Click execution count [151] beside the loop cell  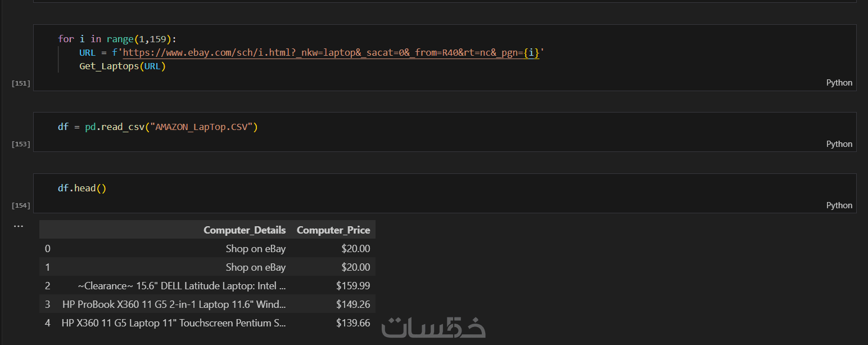point(21,83)
